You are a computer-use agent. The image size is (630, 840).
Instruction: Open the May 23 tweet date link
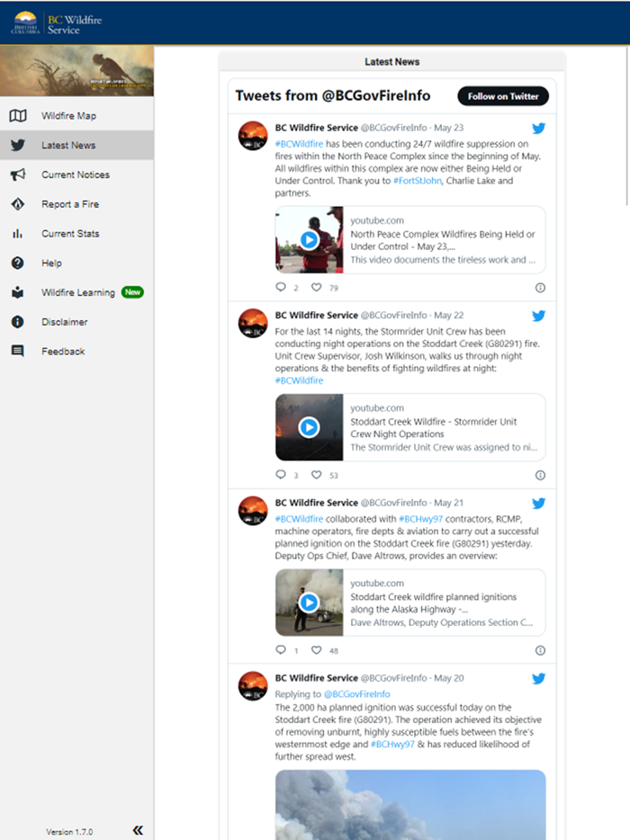click(x=449, y=128)
